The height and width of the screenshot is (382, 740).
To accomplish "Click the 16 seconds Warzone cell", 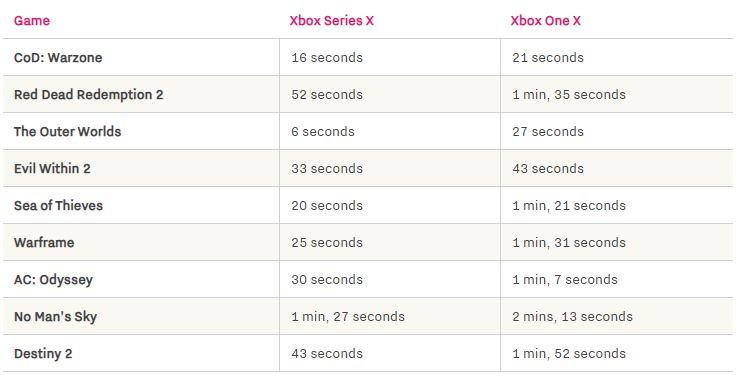I will pyautogui.click(x=327, y=58).
